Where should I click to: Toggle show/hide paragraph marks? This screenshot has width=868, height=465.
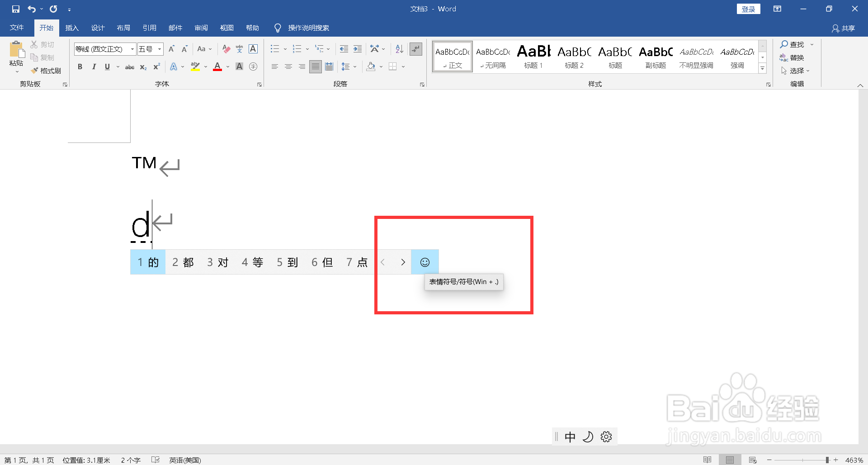(x=416, y=48)
